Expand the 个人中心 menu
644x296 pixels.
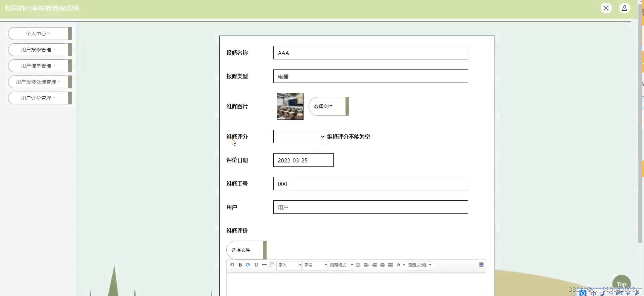(x=40, y=34)
